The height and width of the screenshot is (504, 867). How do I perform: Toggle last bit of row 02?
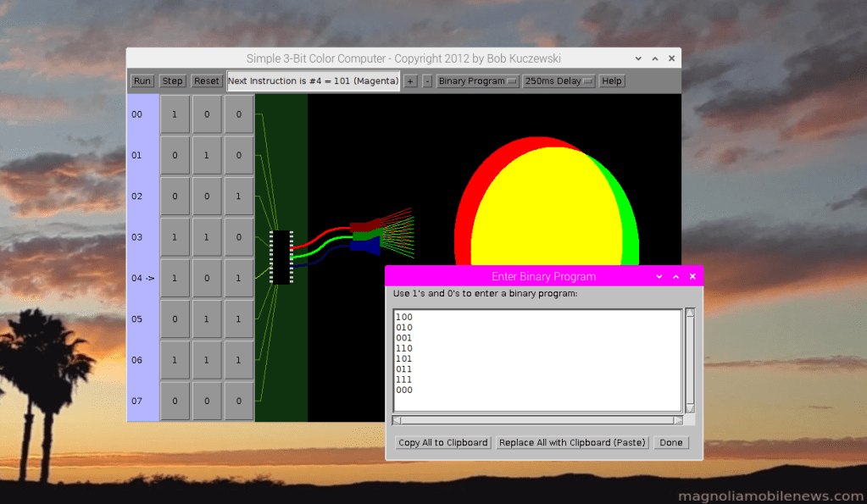click(x=239, y=197)
